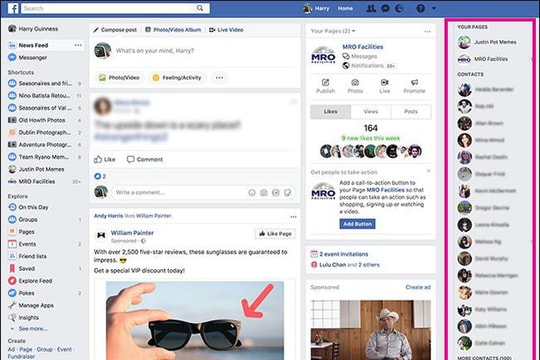Image resolution: width=540 pixels, height=360 pixels.
Task: Open Harry Guinness profile in left sidebar
Action: 33,29
